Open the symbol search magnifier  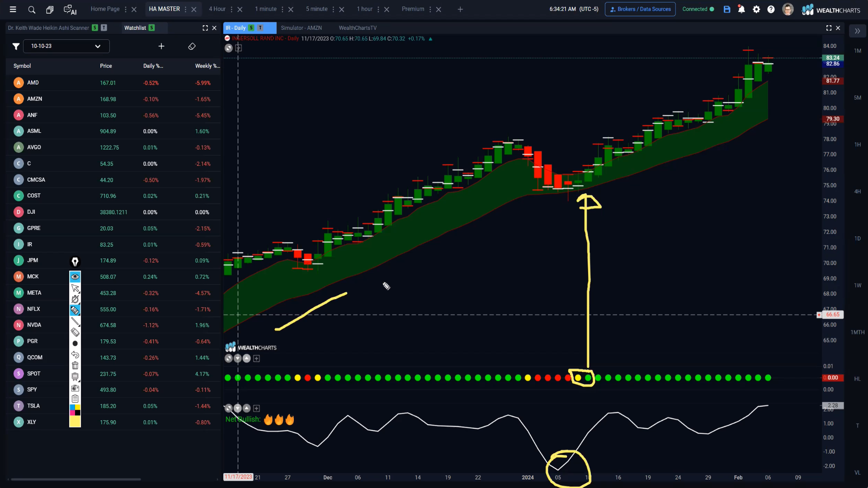(32, 9)
